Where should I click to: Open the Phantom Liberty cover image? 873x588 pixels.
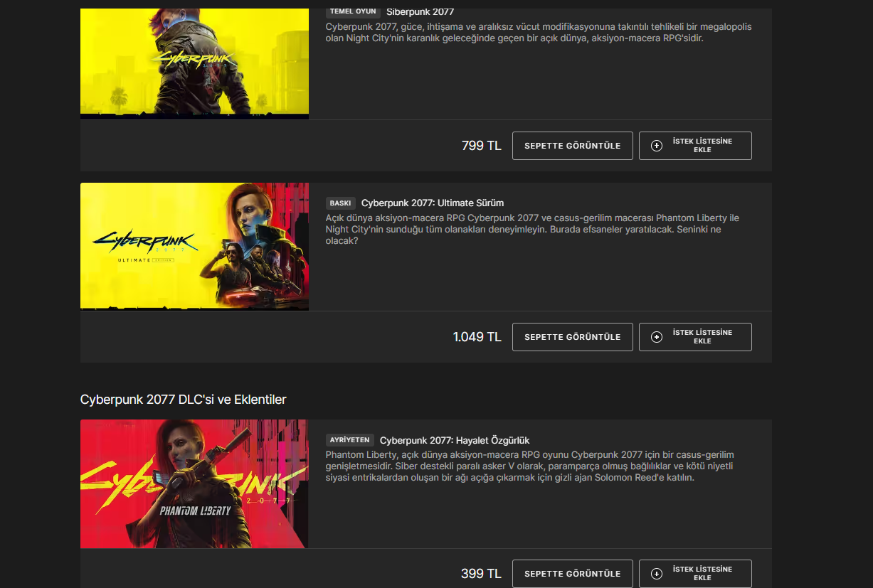[x=194, y=483]
